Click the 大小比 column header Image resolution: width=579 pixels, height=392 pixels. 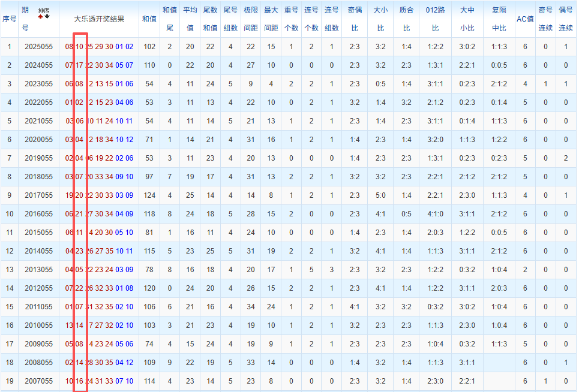(380, 19)
